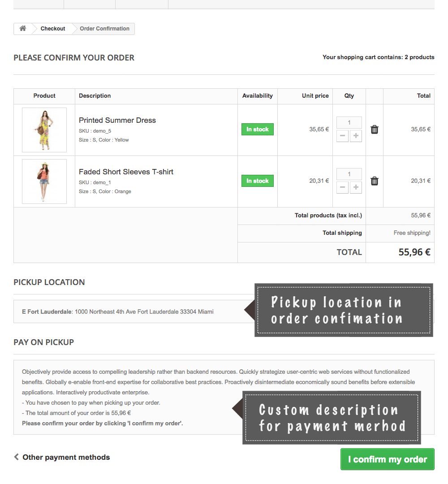Screen dimensions: 448x484
Task: Go back to Other payment methods
Action: tap(66, 457)
